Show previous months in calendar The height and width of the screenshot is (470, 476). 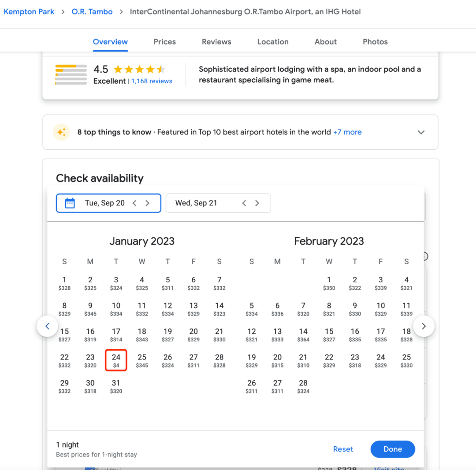coord(48,326)
